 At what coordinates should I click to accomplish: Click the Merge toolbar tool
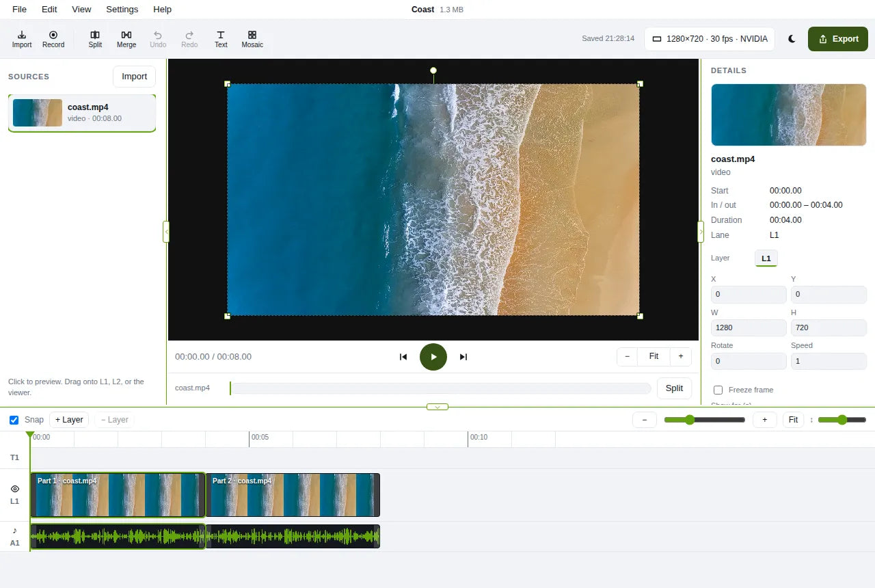[x=126, y=39]
